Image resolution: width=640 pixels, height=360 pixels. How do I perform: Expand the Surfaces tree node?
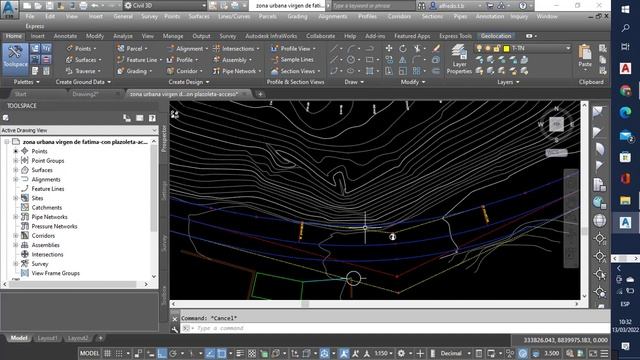(x=16, y=170)
